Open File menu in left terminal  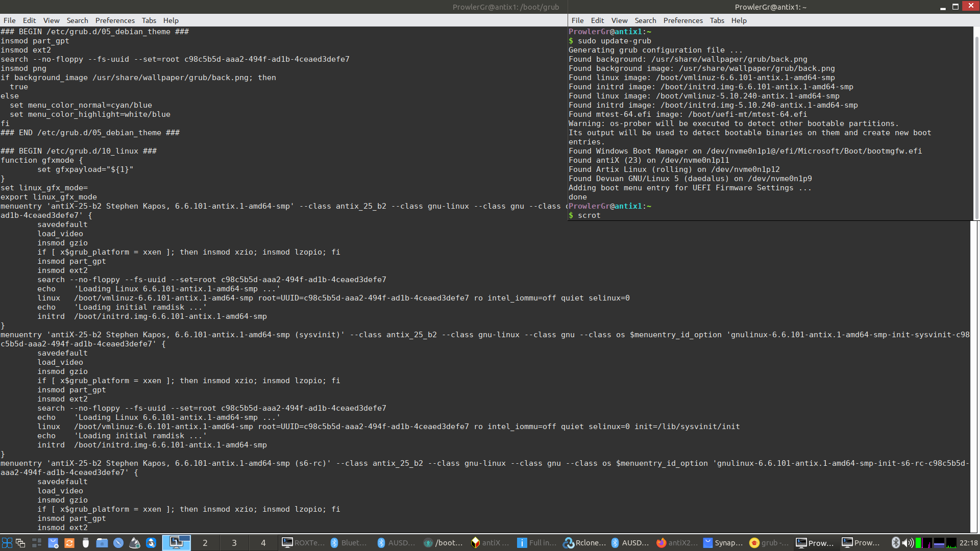coord(9,20)
